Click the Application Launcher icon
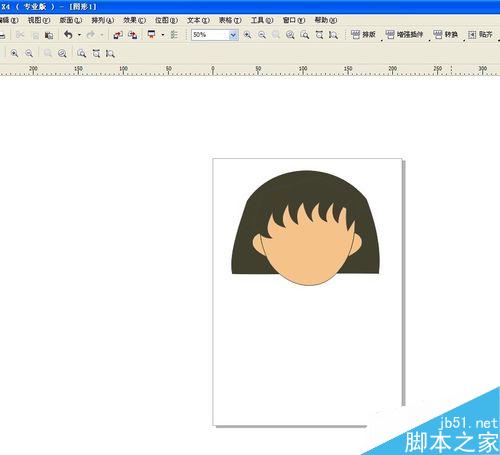Screen dimensions: 500x455 pyautogui.click(x=152, y=35)
